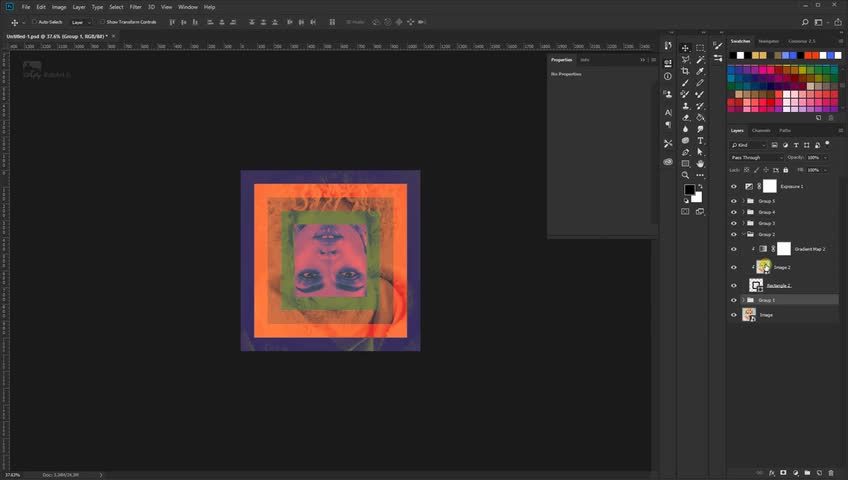
Task: Click the create new group folder icon
Action: (x=807, y=473)
